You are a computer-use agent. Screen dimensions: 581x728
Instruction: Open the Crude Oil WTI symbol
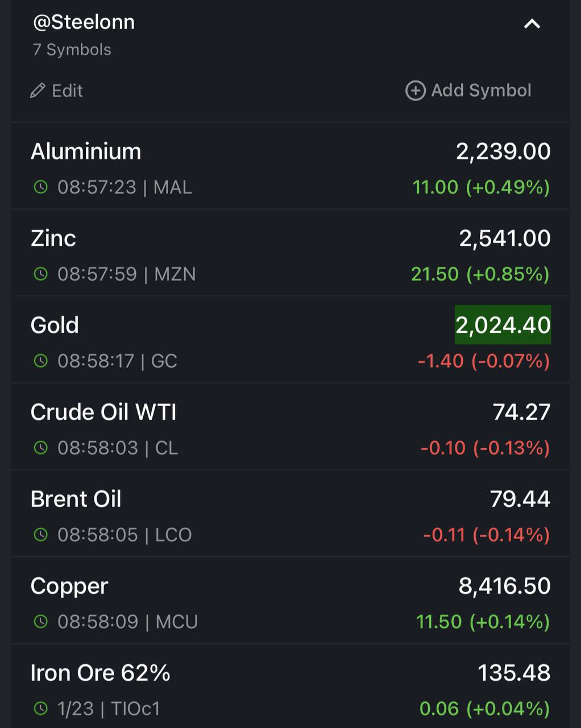[x=290, y=427]
